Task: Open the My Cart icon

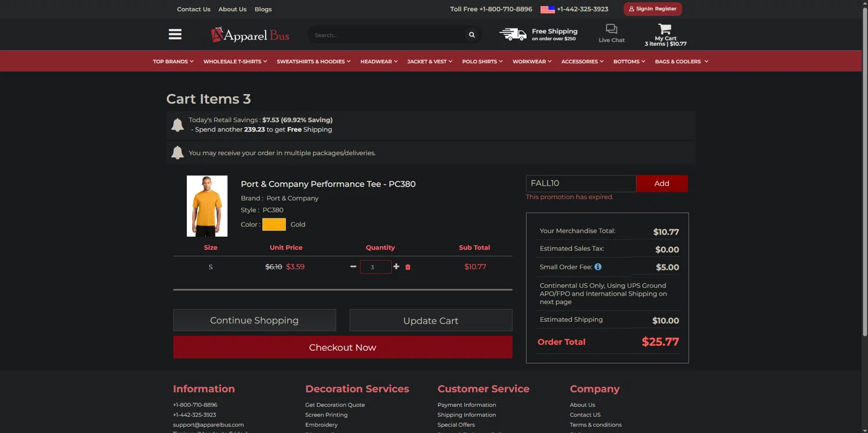Action: 665,29
